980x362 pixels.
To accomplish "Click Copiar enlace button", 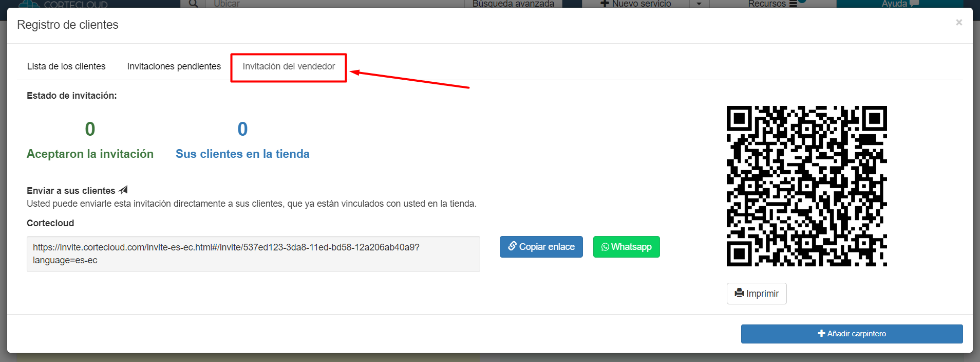I will [x=541, y=247].
